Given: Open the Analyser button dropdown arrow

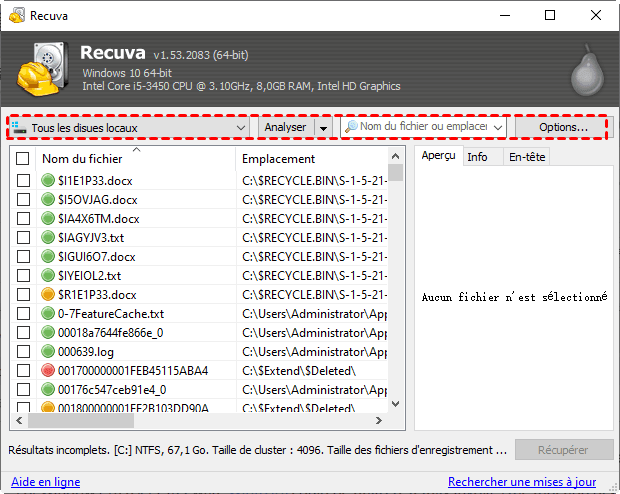Looking at the screenshot, I should click(x=323, y=128).
